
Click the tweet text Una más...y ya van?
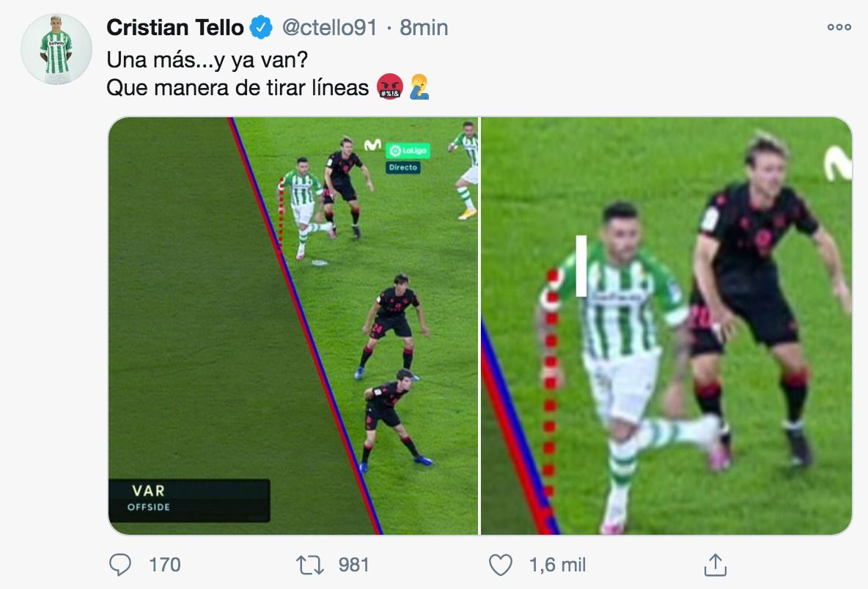[x=205, y=59]
